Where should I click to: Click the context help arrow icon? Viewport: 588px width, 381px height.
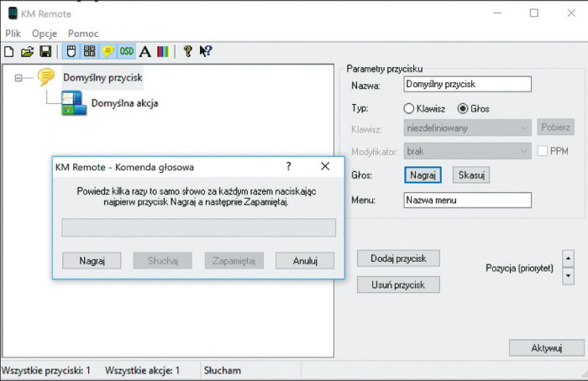[206, 51]
